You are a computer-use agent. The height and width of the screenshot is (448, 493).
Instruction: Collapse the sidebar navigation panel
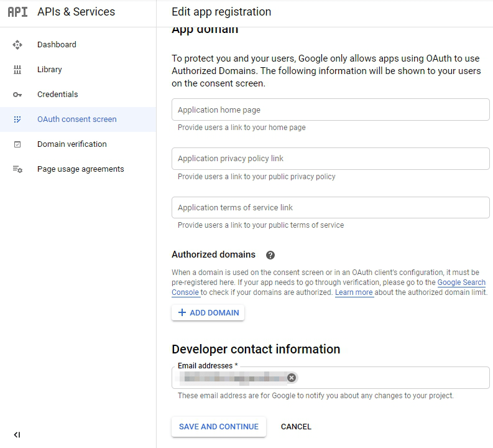click(x=17, y=434)
